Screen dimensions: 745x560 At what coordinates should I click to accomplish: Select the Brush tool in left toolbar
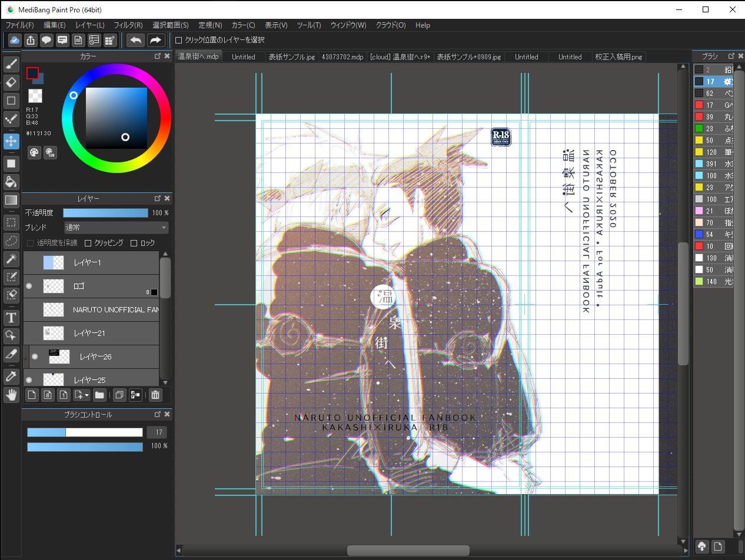(11, 64)
